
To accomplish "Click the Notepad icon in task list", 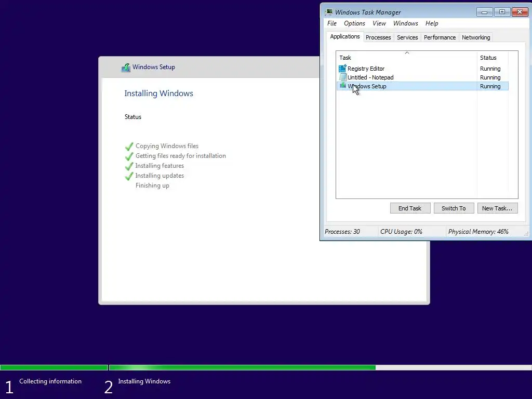I will [x=342, y=77].
